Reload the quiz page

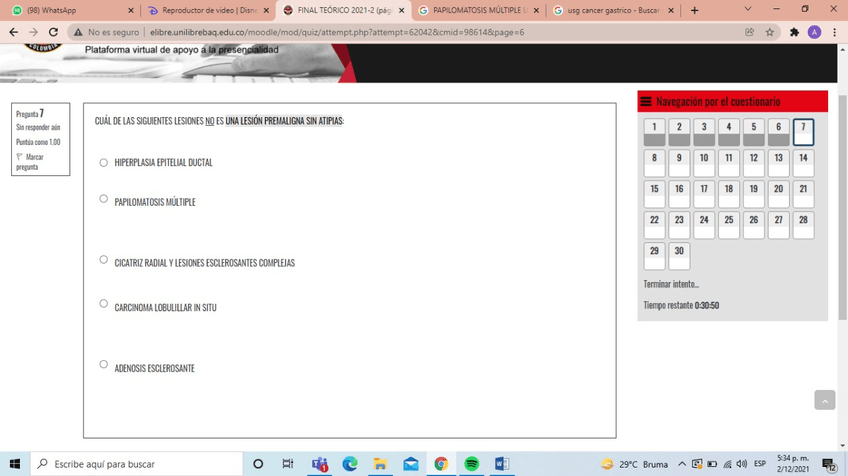54,32
